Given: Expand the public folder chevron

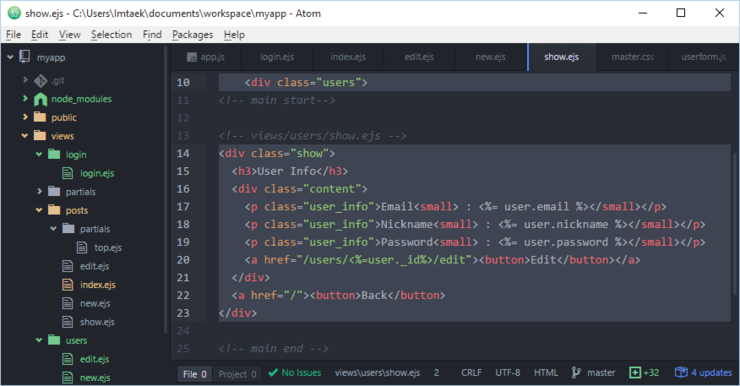Looking at the screenshot, I should tap(25, 117).
